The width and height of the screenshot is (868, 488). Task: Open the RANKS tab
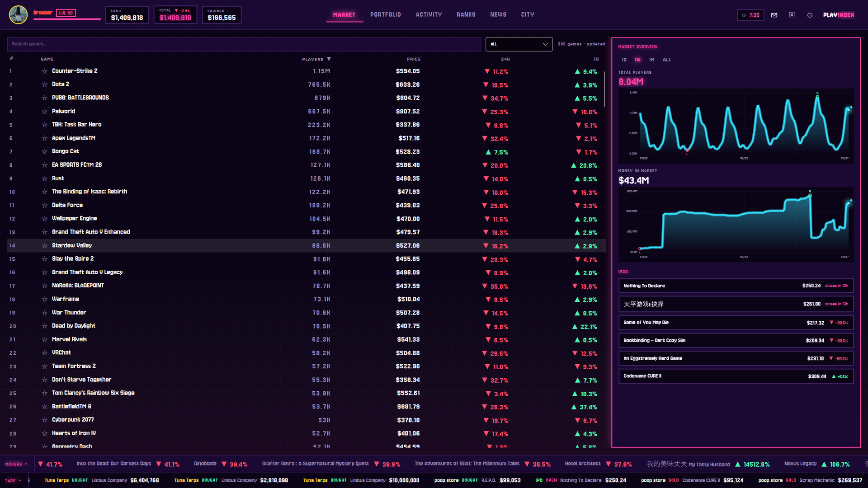pos(466,15)
